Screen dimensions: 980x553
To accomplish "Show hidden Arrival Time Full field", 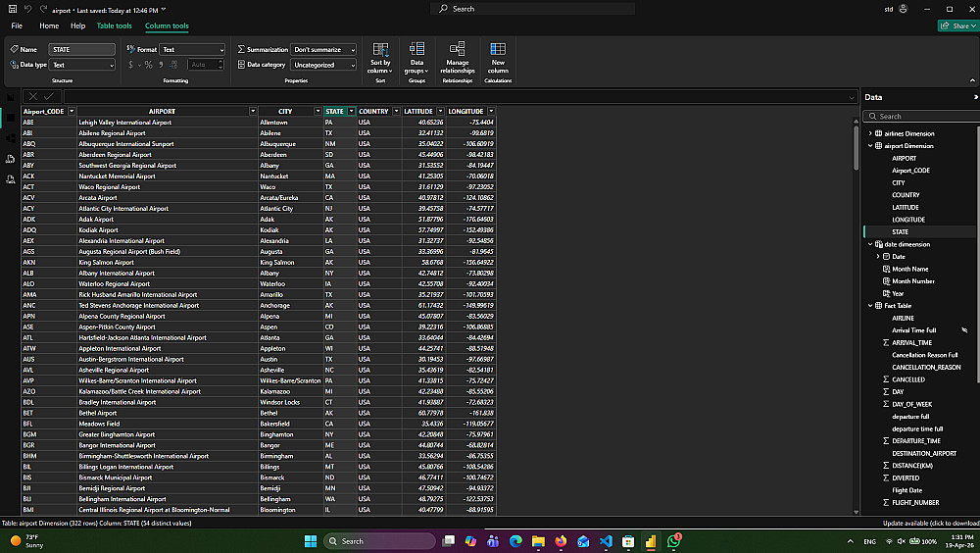I will coord(964,330).
